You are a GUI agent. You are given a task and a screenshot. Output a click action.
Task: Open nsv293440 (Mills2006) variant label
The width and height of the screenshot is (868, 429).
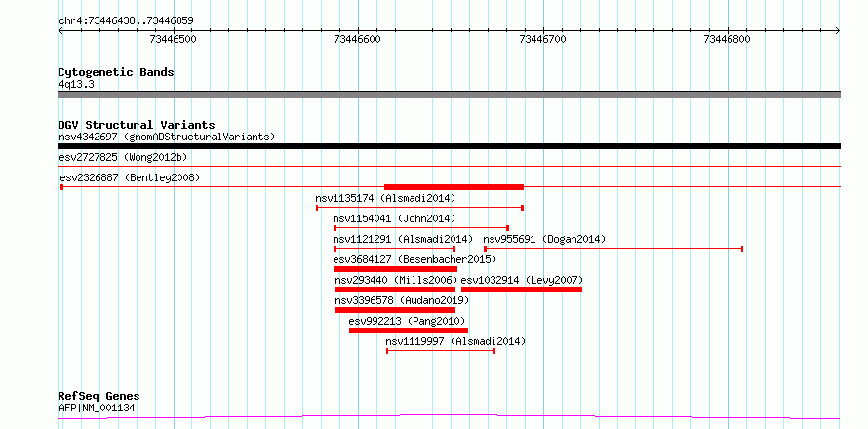397,280
